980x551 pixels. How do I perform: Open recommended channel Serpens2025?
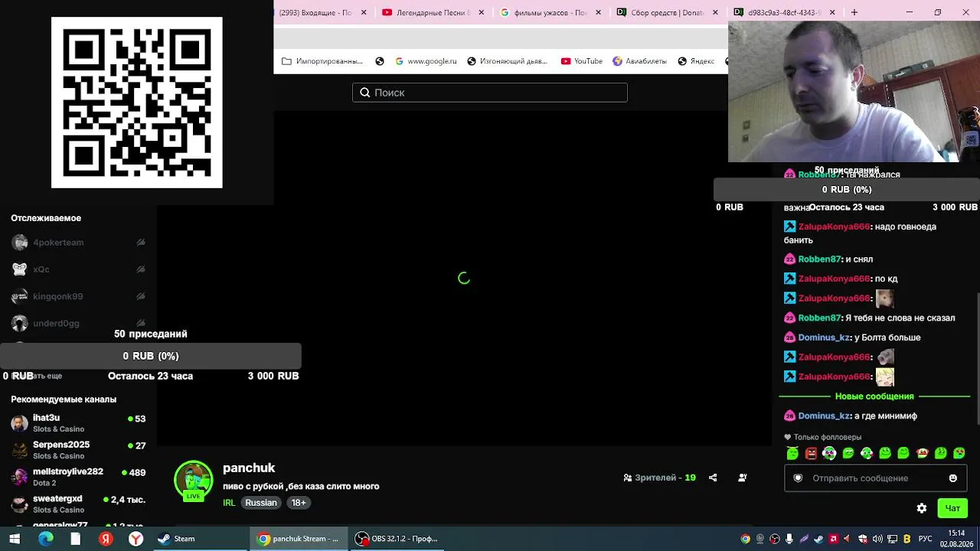pyautogui.click(x=78, y=450)
